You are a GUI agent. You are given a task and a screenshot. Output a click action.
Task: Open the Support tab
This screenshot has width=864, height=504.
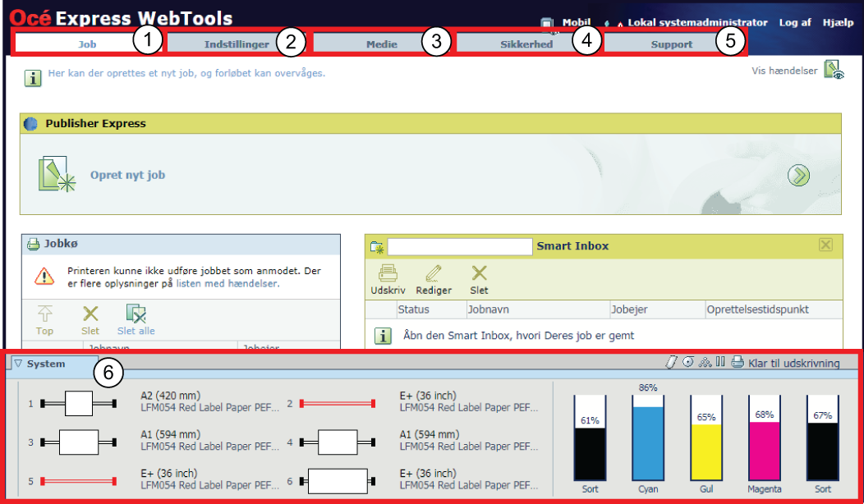671,44
